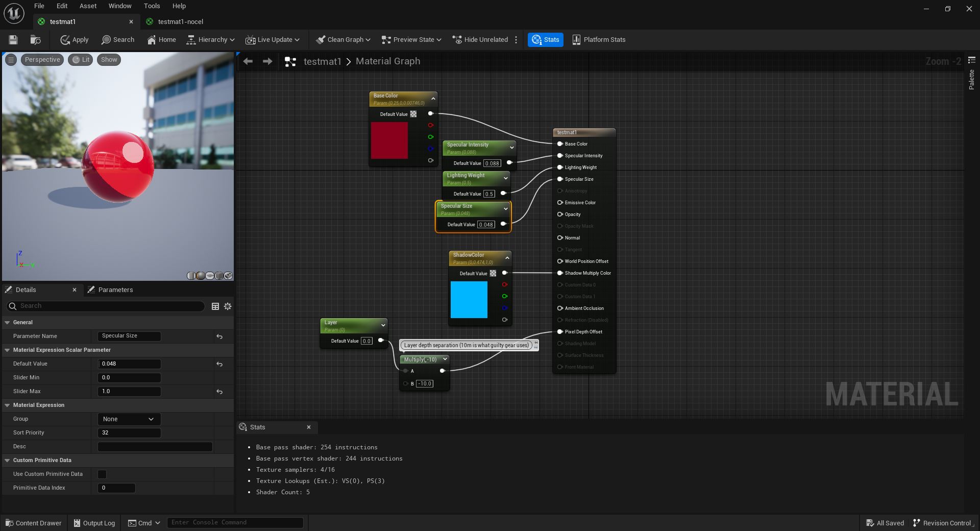Close the Stats panel tab
The image size is (980, 531).
[309, 427]
